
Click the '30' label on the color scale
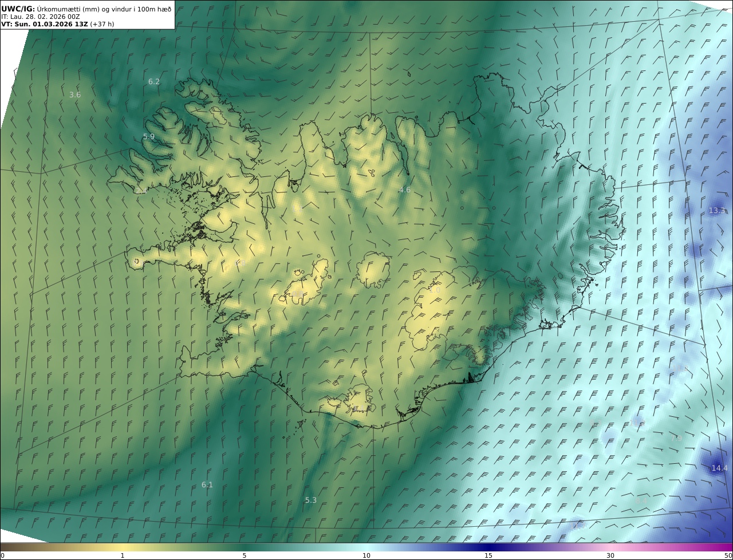click(x=610, y=555)
